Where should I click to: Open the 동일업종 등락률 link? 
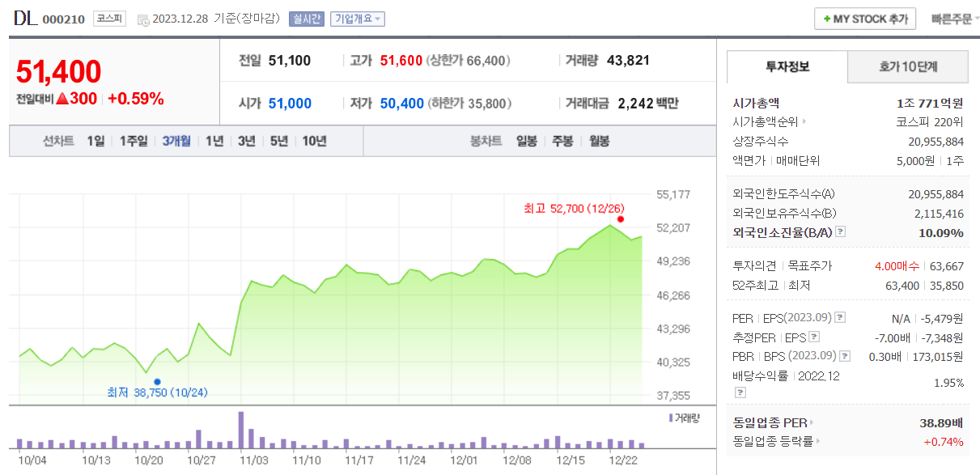click(773, 441)
